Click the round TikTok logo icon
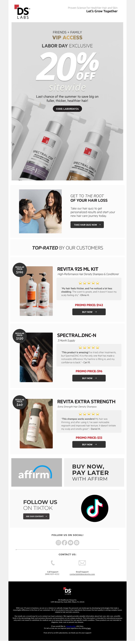 [x=94, y=508]
